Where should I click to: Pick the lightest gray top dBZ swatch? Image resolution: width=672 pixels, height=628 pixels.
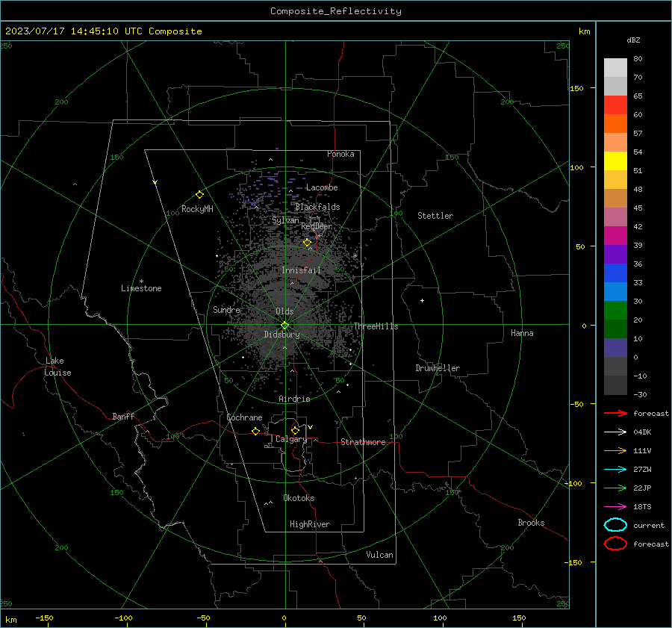pyautogui.click(x=615, y=67)
